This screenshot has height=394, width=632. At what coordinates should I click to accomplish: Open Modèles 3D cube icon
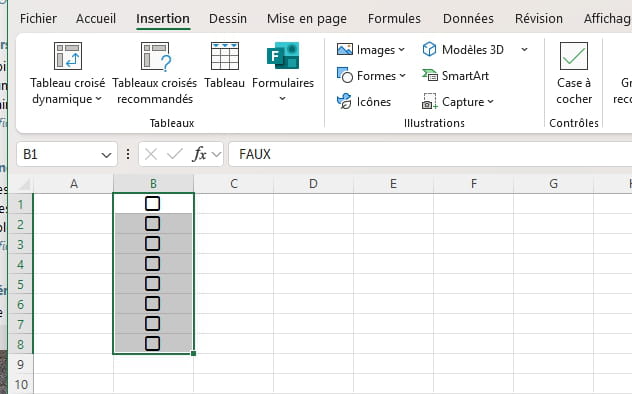pyautogui.click(x=429, y=50)
